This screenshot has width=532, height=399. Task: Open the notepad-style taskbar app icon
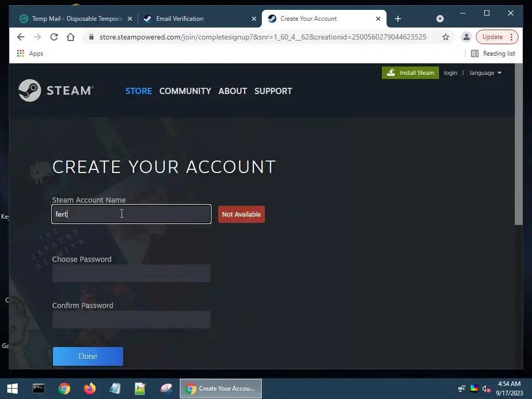tap(115, 389)
